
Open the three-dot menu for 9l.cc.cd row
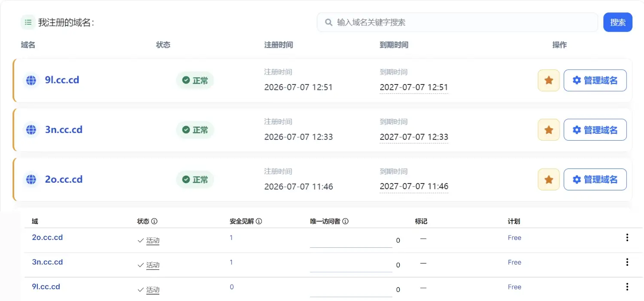click(627, 287)
